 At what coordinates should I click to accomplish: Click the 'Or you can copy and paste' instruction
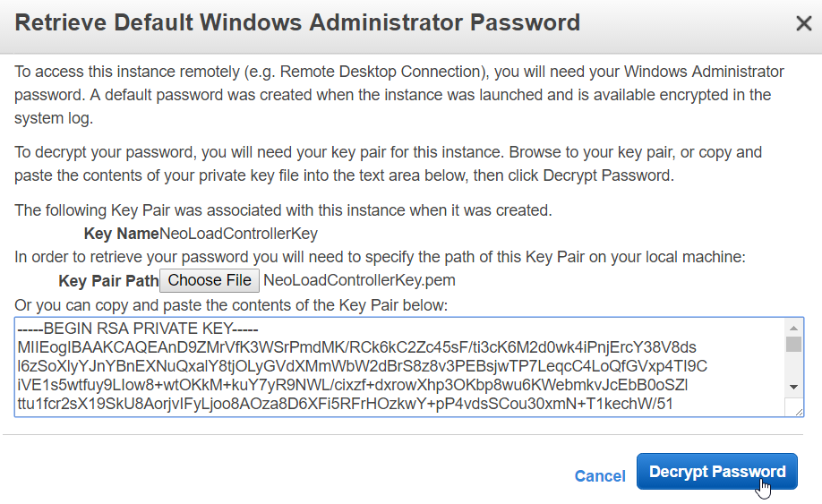pyautogui.click(x=231, y=305)
